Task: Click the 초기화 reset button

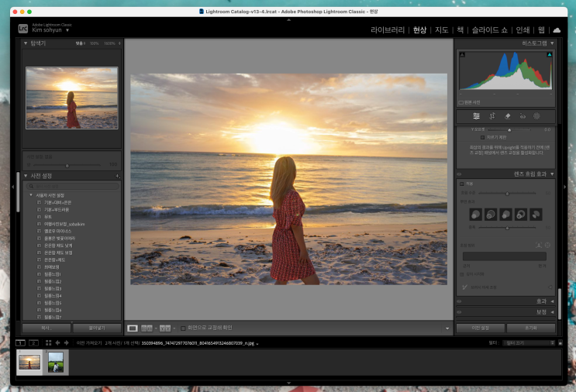Action: coord(531,328)
